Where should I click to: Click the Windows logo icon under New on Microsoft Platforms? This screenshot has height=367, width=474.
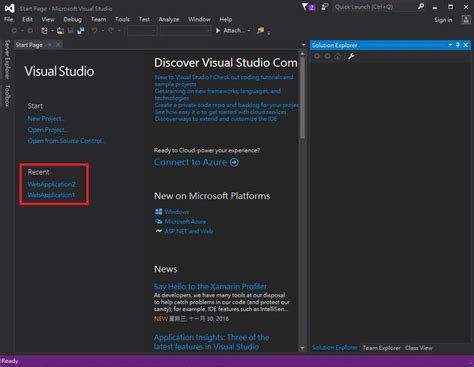(159, 212)
